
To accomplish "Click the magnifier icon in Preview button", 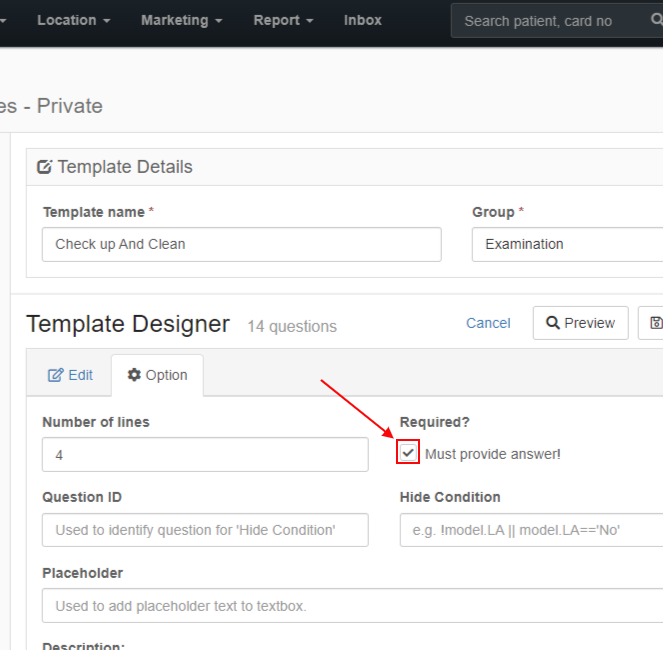I will click(553, 323).
